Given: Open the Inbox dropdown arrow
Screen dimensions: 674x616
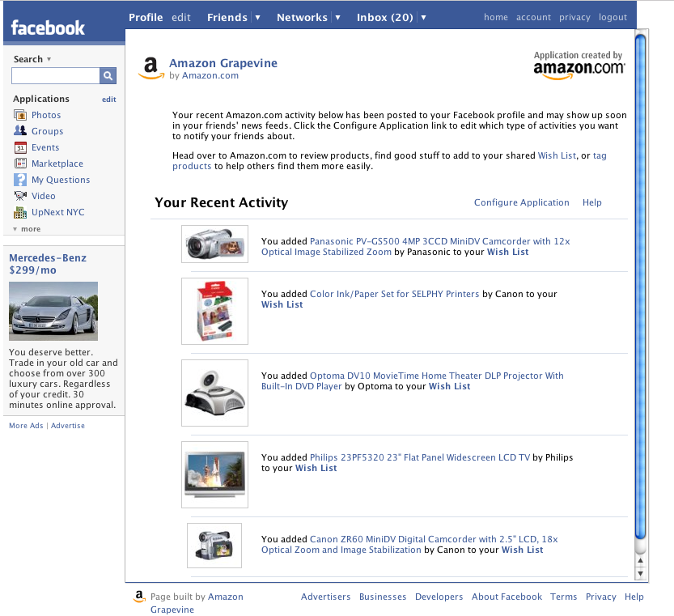Looking at the screenshot, I should click(423, 18).
